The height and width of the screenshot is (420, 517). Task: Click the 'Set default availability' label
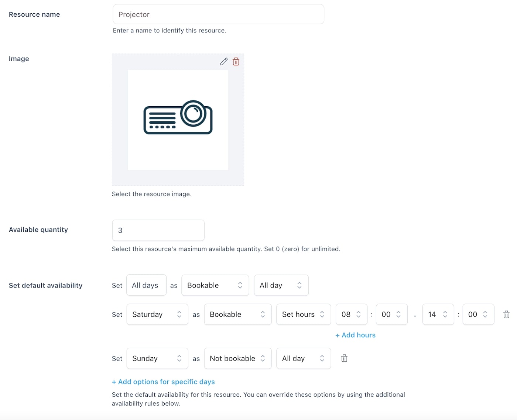point(45,285)
